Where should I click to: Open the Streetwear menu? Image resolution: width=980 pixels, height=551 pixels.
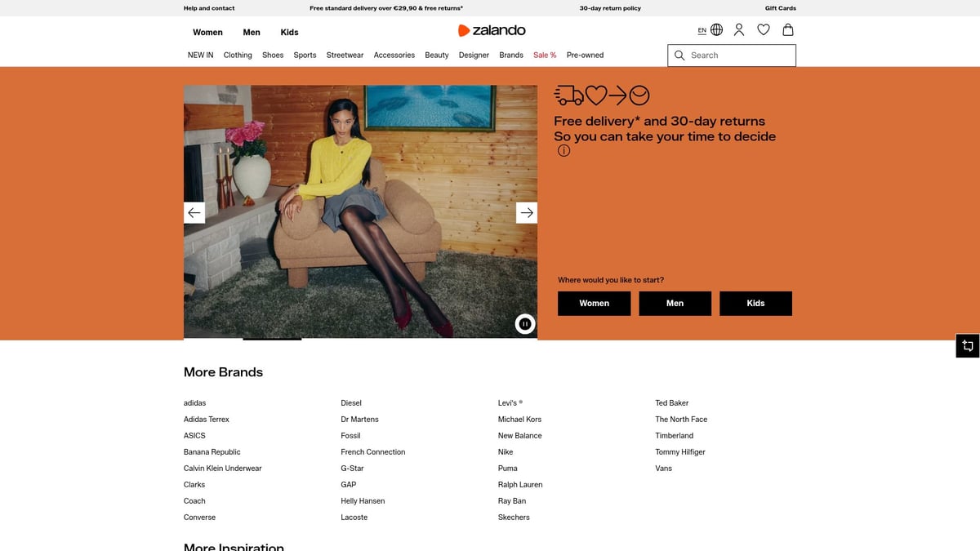(x=345, y=56)
